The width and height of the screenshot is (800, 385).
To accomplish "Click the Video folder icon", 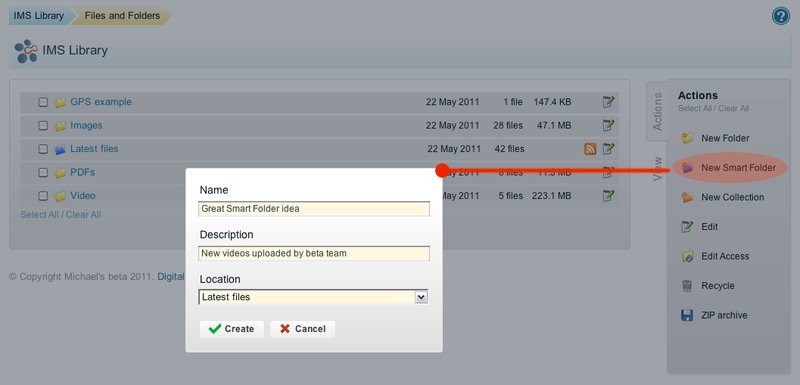I will pyautogui.click(x=60, y=196).
